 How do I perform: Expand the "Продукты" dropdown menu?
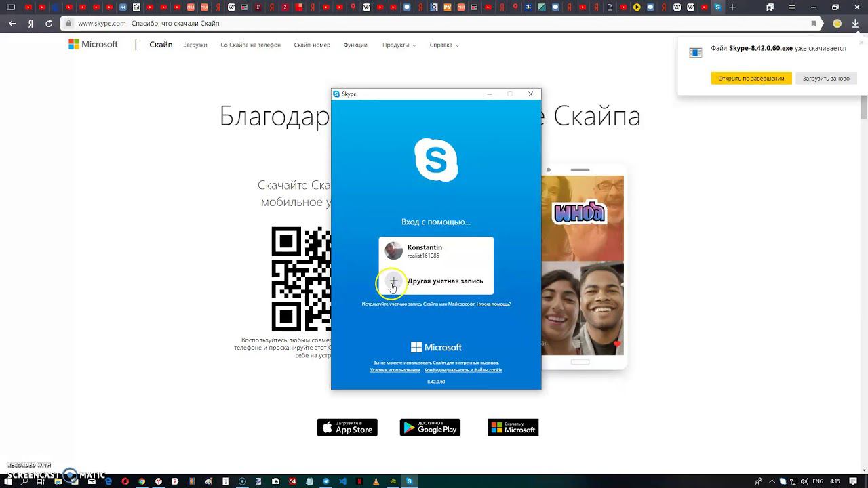click(399, 45)
